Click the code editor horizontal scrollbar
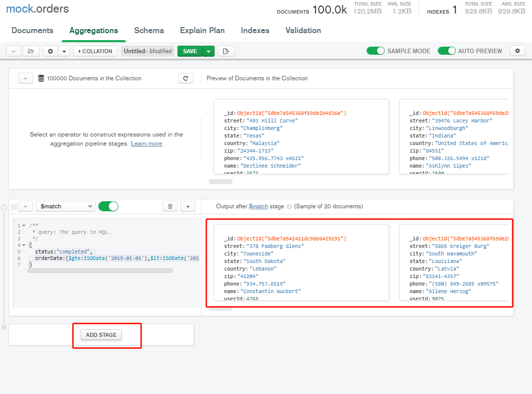Image resolution: width=532 pixels, height=394 pixels. 100,271
